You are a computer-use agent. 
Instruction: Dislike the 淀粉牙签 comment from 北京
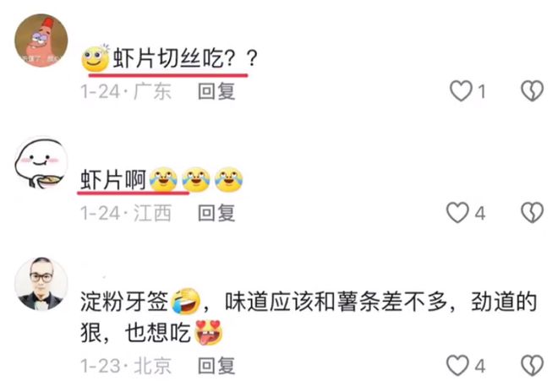(532, 365)
